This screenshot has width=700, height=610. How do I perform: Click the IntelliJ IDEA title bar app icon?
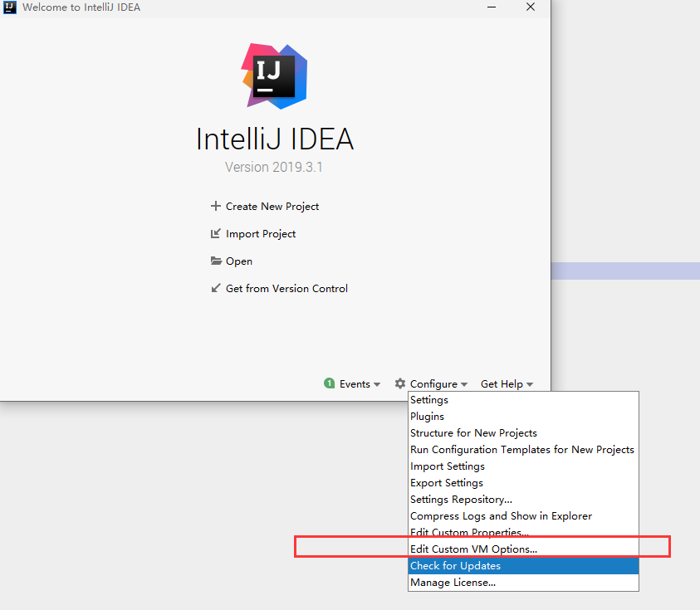pos(10,7)
